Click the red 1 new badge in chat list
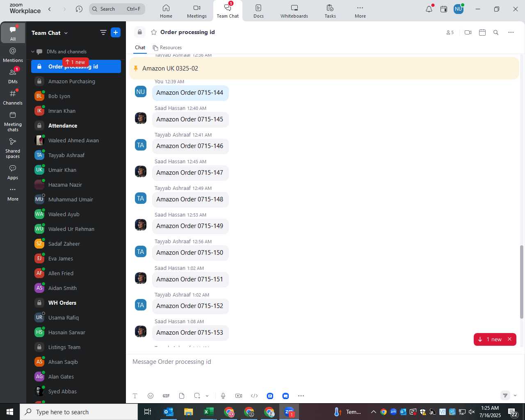Image resolution: width=525 pixels, height=420 pixels. point(76,62)
